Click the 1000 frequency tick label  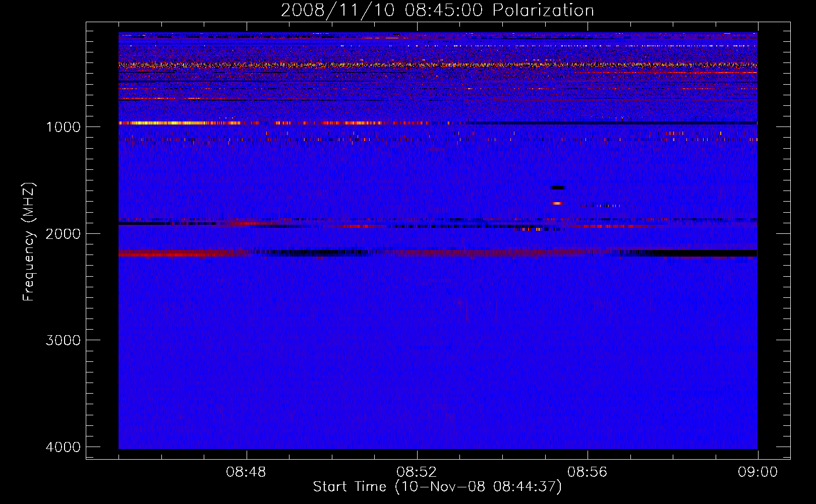63,127
